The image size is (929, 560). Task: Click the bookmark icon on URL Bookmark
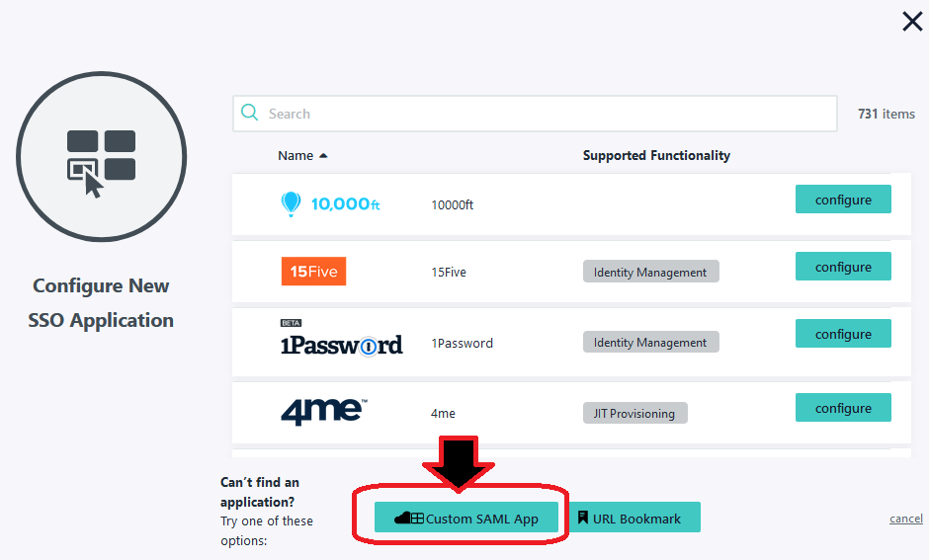click(x=583, y=518)
